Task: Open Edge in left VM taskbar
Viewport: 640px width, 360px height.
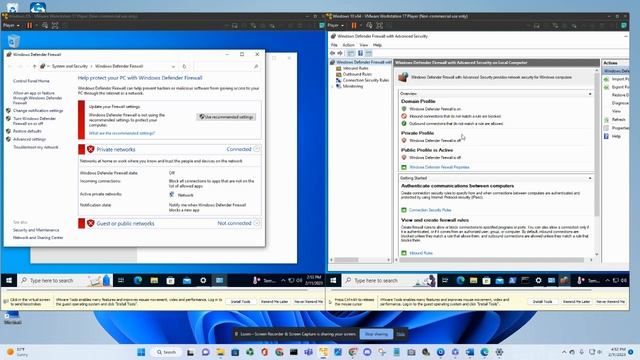Action: tap(138, 280)
